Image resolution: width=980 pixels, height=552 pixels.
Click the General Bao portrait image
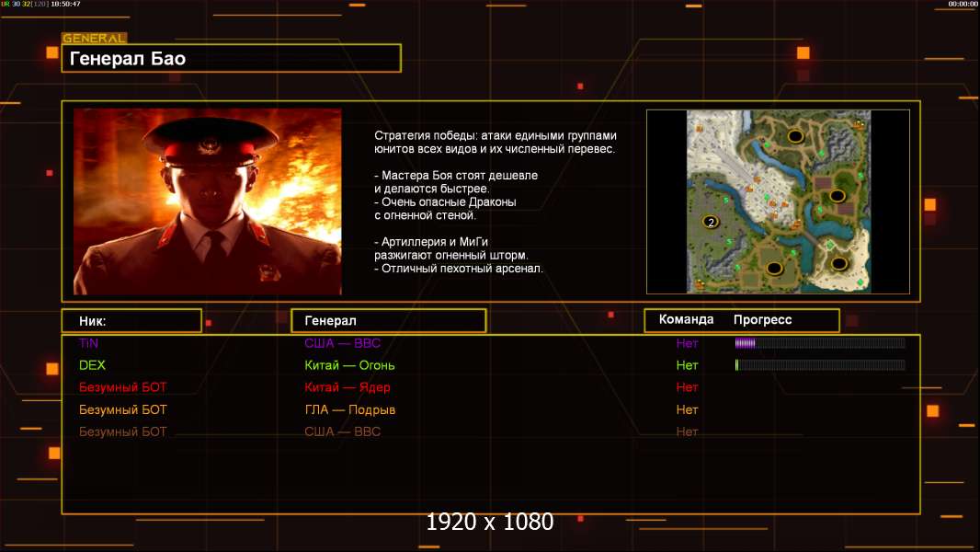pyautogui.click(x=207, y=201)
